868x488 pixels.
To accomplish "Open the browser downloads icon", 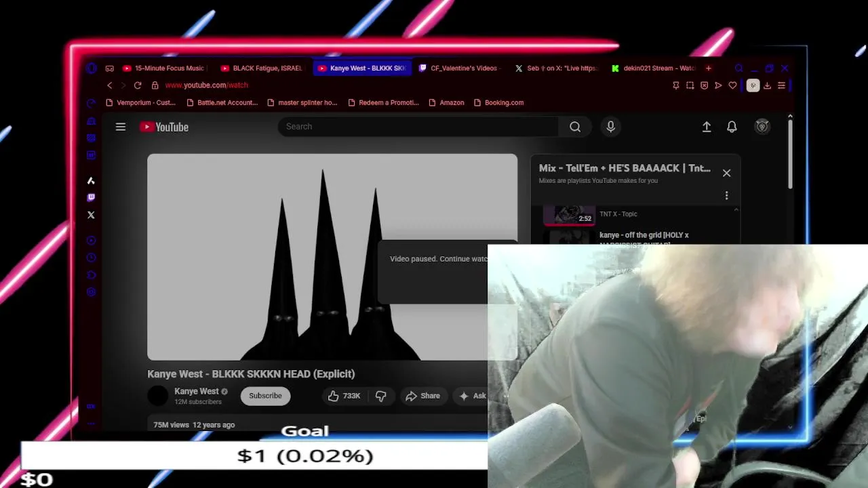I will (x=767, y=85).
